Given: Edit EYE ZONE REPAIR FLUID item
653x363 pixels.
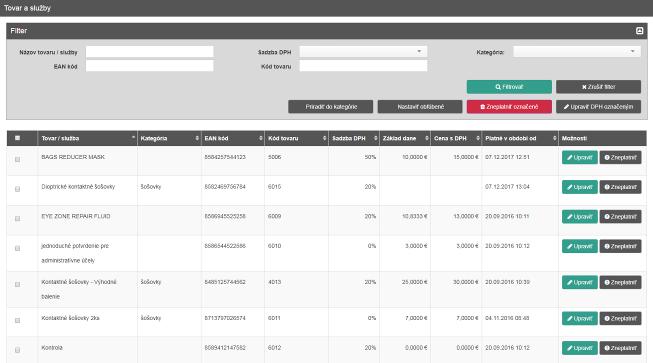Looking at the screenshot, I should click(580, 216).
